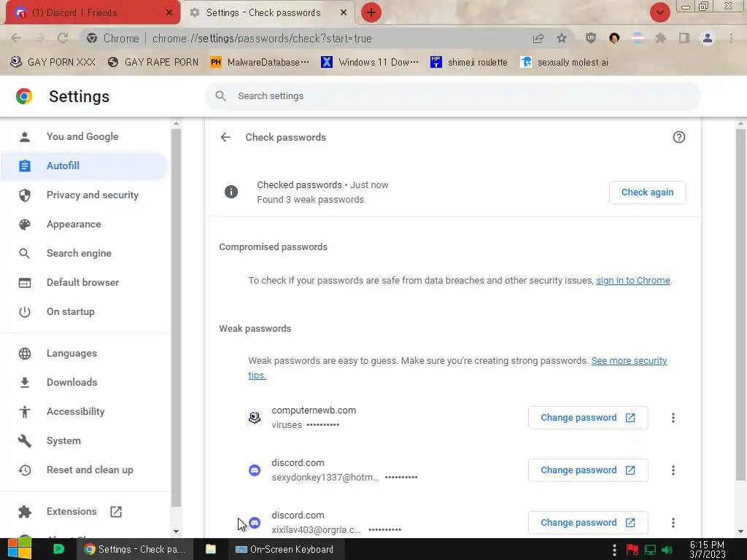Open the shimeji roulette bookmark

pos(469,63)
